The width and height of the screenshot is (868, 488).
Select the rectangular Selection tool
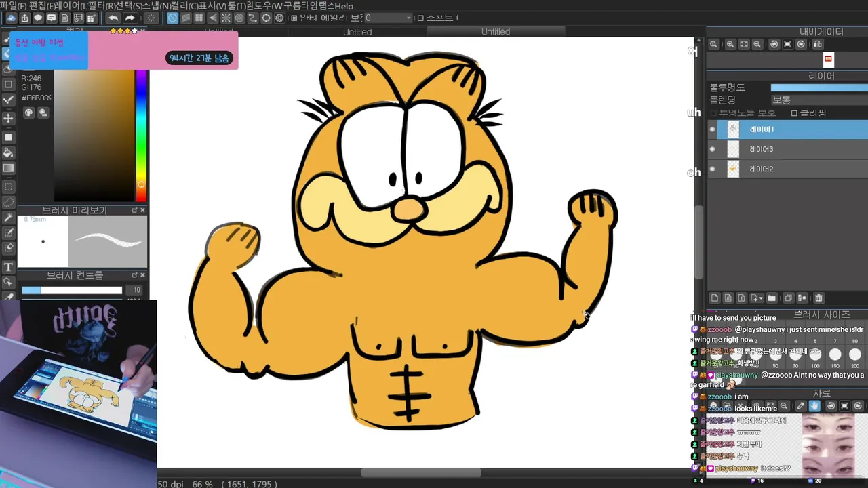[8, 186]
